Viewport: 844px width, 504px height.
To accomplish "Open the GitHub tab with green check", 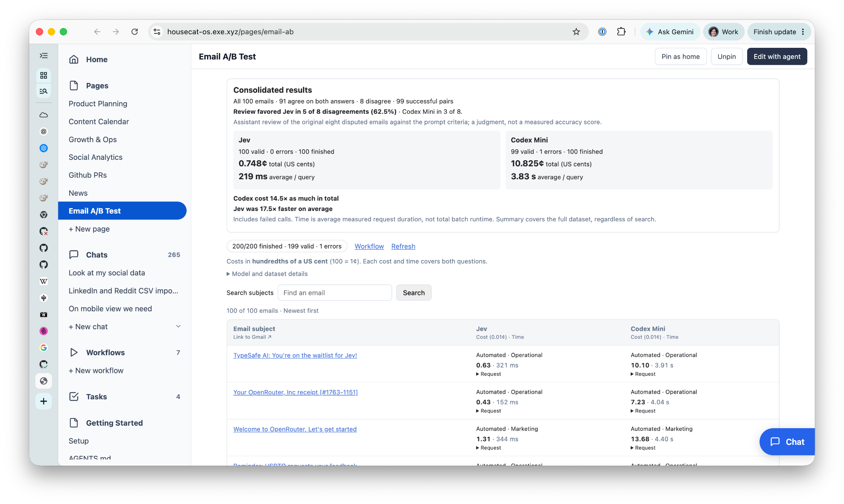I will (44, 364).
